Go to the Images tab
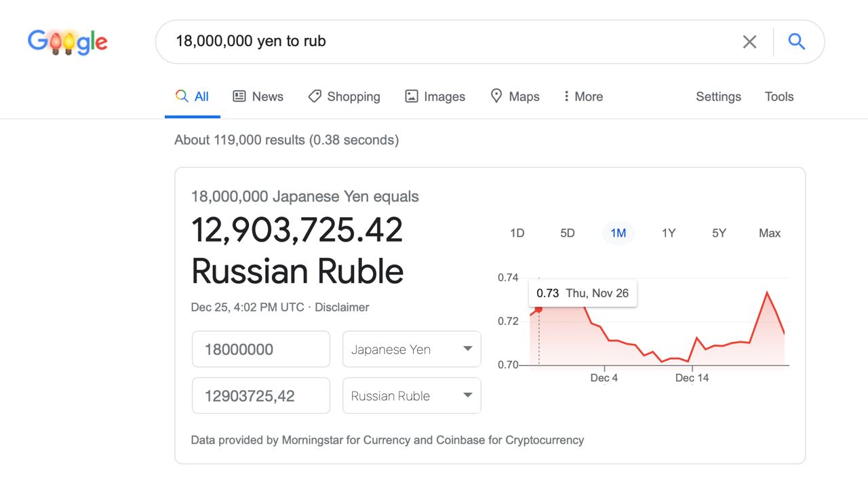Viewport: 868px width, 479px height. coord(435,96)
